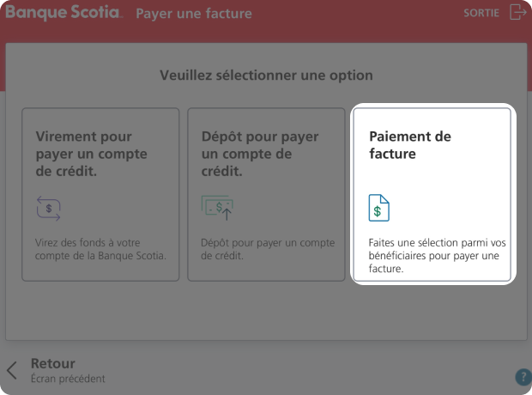Click the cash deposit arrow icon

(217, 208)
